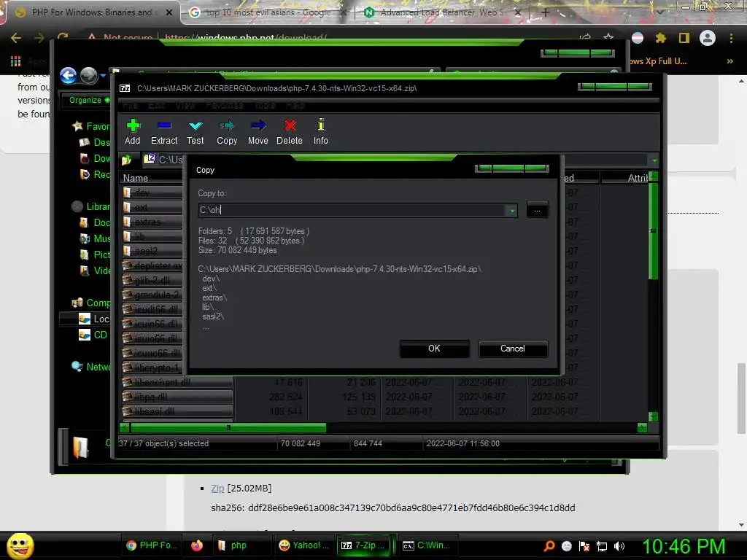Open the Edit menu in 7-Zip
The height and width of the screenshot is (560, 747).
click(156, 105)
